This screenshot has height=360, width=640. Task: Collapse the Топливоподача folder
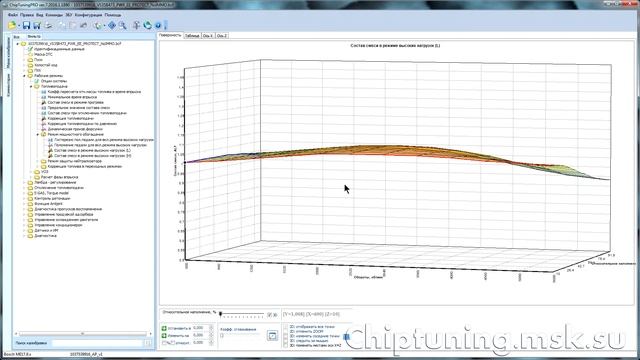click(x=31, y=87)
